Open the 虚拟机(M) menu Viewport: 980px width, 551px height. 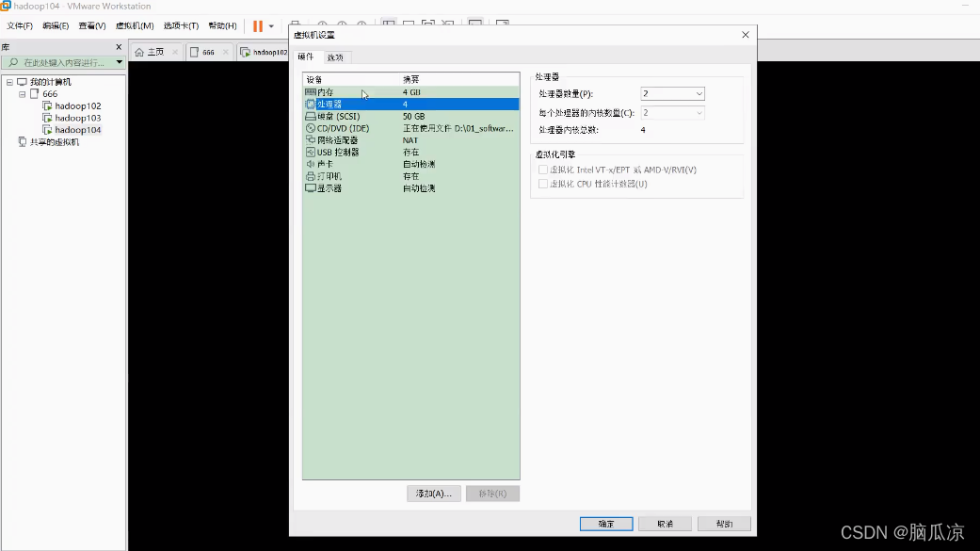(135, 25)
